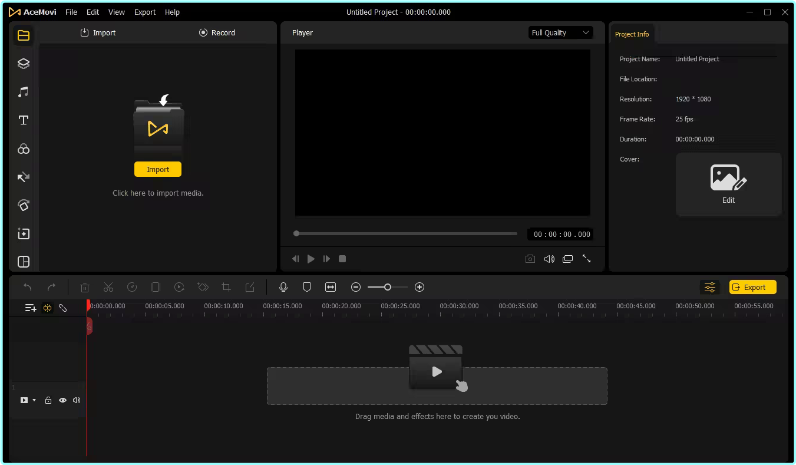
Task: Click the Delete trash icon
Action: 85,287
